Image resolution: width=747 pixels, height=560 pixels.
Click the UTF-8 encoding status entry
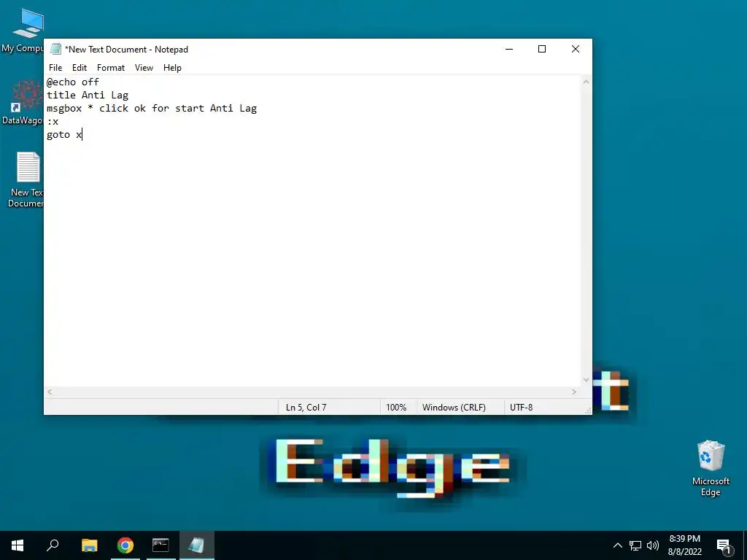(521, 407)
